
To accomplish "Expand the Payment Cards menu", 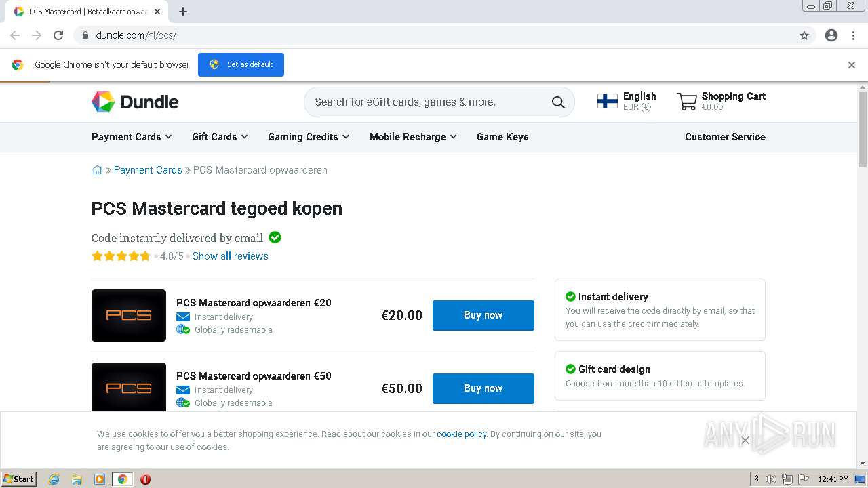I will (132, 137).
